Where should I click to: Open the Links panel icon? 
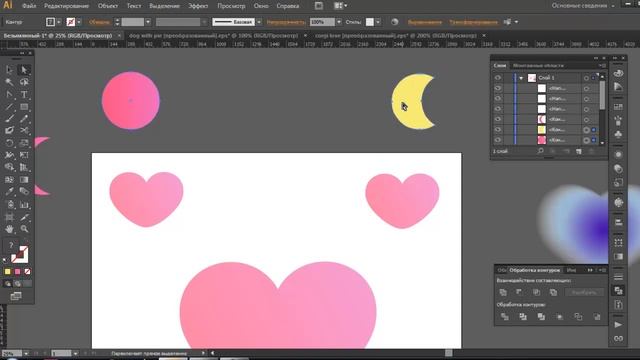618,338
